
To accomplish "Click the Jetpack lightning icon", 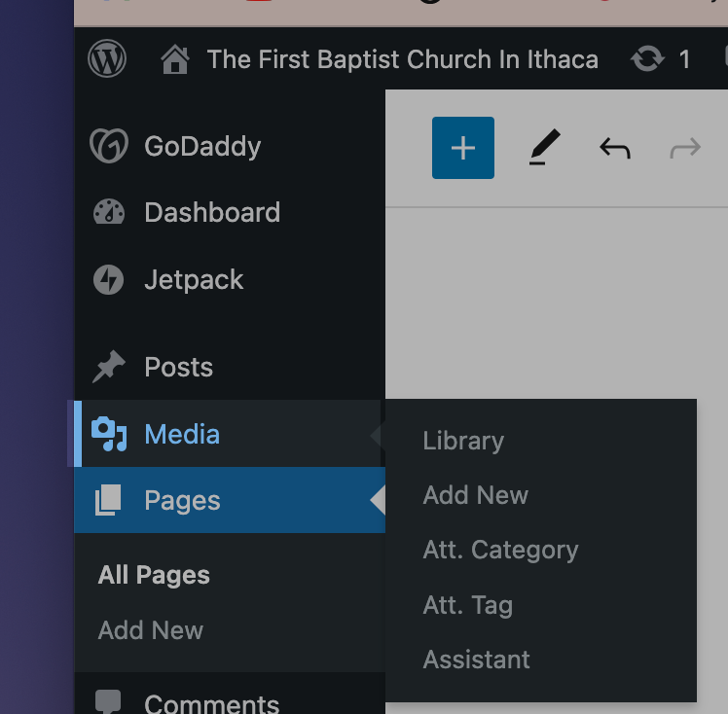I will (x=109, y=280).
